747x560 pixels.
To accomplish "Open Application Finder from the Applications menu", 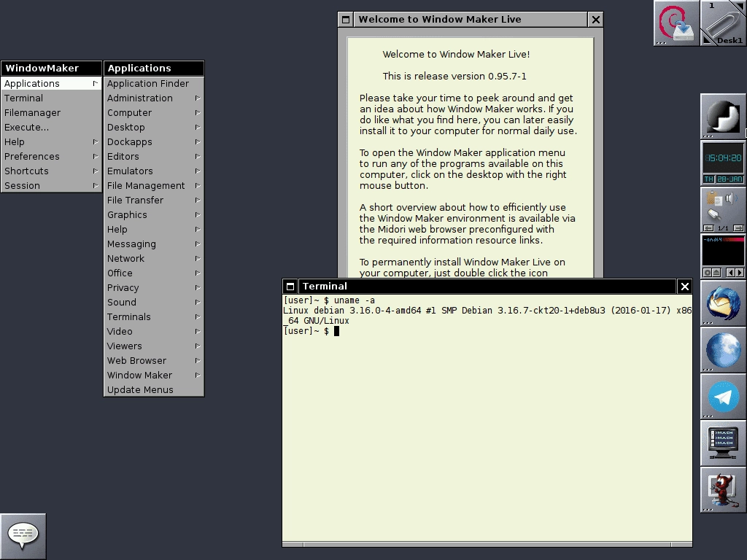I will pos(154,83).
